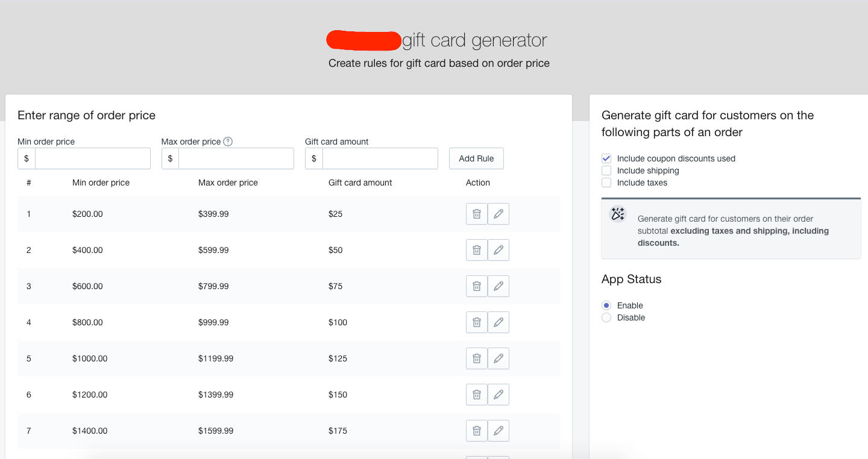Click the Gift card amount field
The height and width of the screenshot is (459, 868).
coord(380,158)
